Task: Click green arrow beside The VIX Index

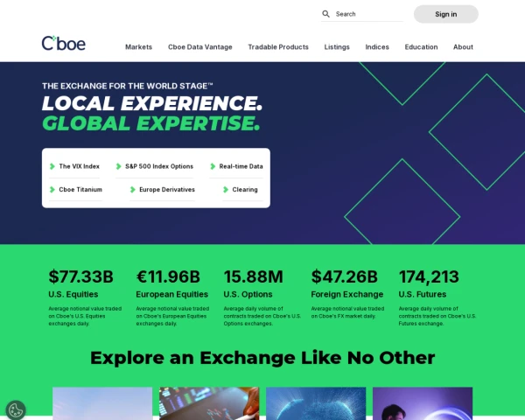Action: [52, 166]
